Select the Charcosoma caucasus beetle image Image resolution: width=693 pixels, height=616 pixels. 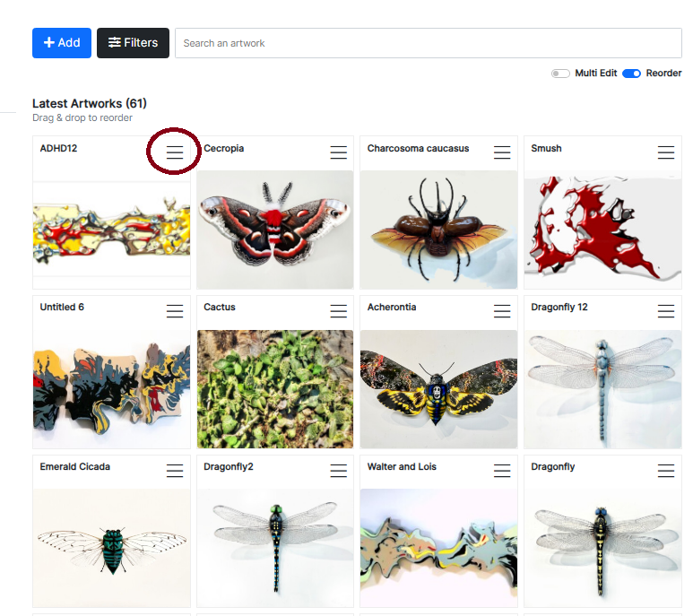click(438, 230)
